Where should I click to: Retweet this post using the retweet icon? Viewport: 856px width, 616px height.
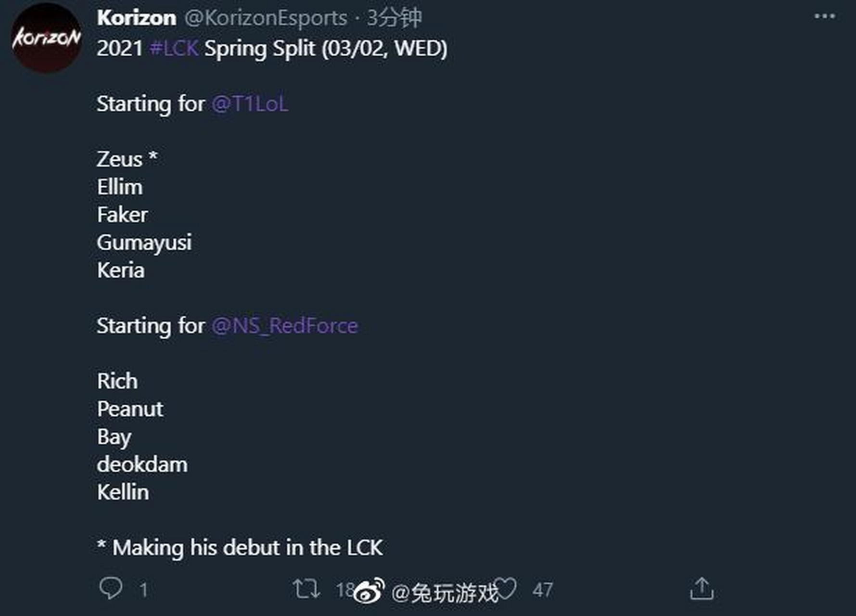(x=306, y=588)
